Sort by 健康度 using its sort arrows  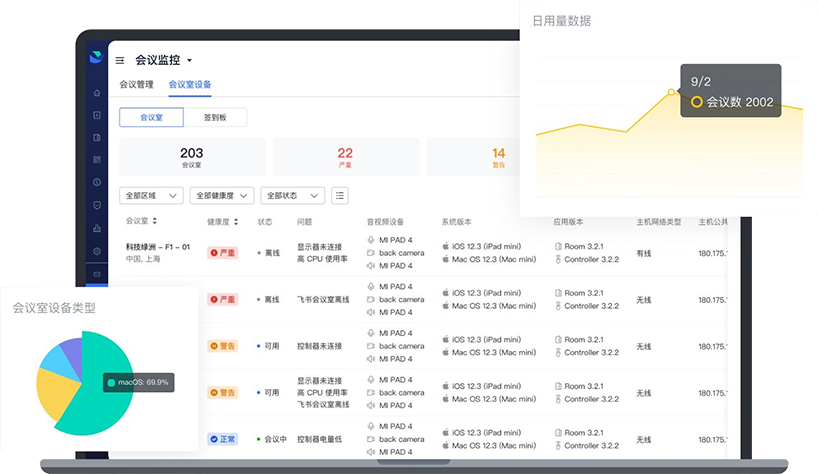238,221
